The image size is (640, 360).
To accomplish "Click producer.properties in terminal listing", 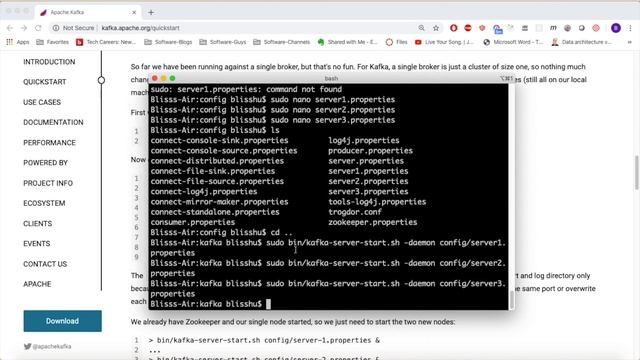I will (371, 151).
